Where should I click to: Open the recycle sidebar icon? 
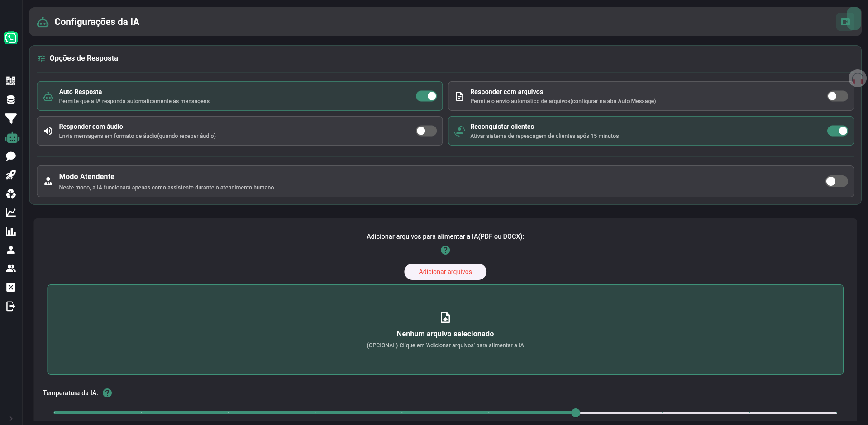click(11, 194)
